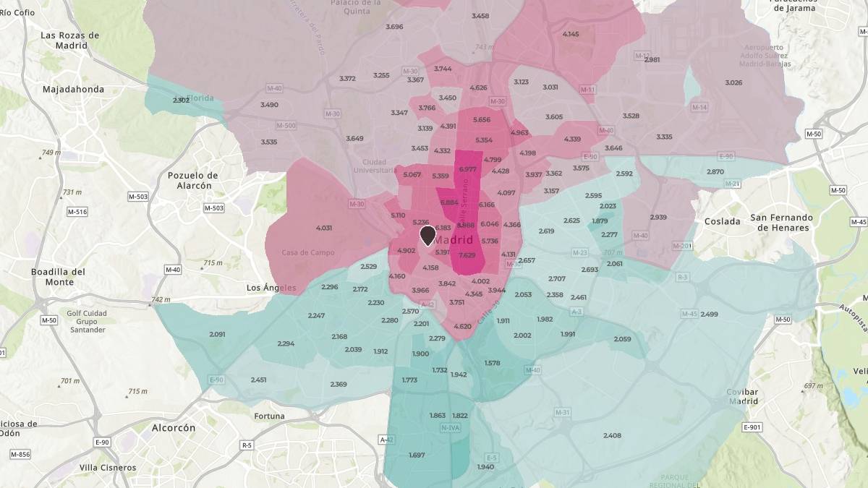Screen dimensions: 868x488
Task: Click the N-IVA road shield
Action: [450, 428]
